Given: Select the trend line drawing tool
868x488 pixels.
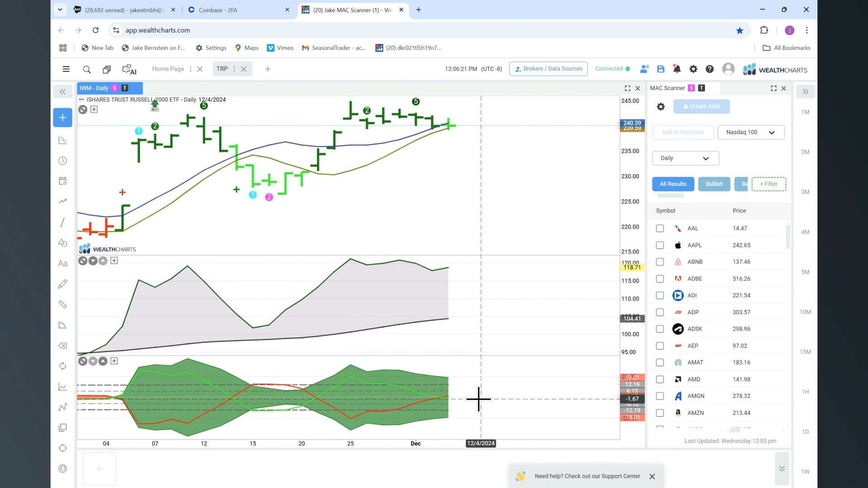Looking at the screenshot, I should pyautogui.click(x=62, y=222).
